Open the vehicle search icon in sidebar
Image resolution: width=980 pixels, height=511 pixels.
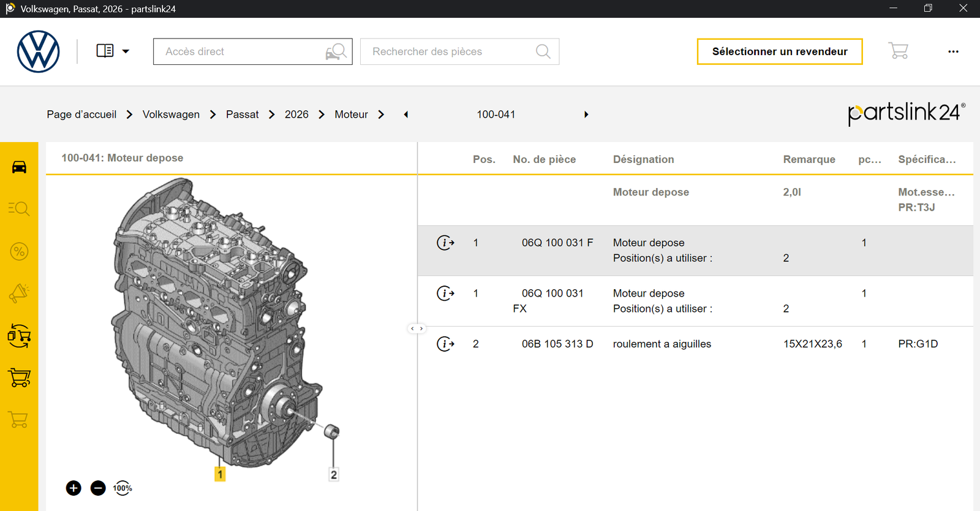click(x=19, y=209)
